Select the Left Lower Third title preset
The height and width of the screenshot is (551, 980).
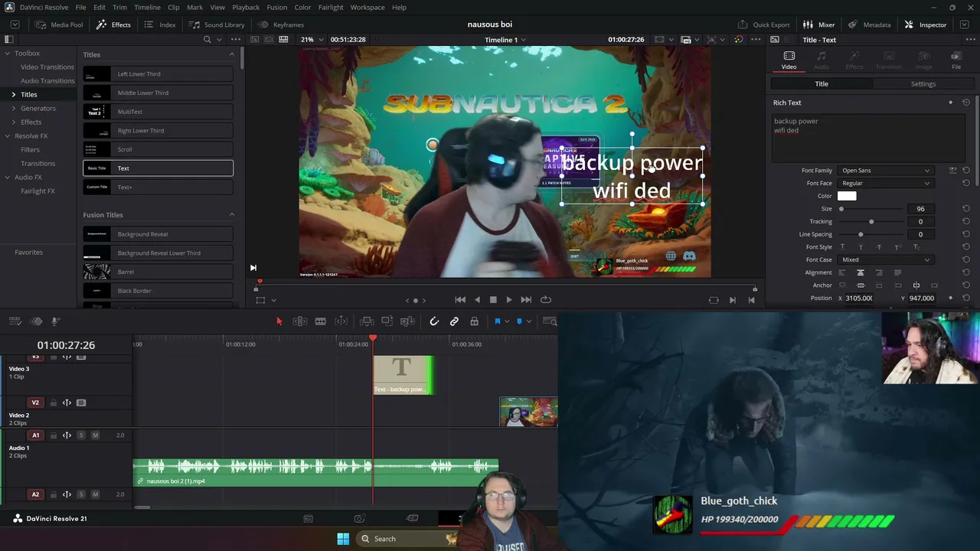158,74
